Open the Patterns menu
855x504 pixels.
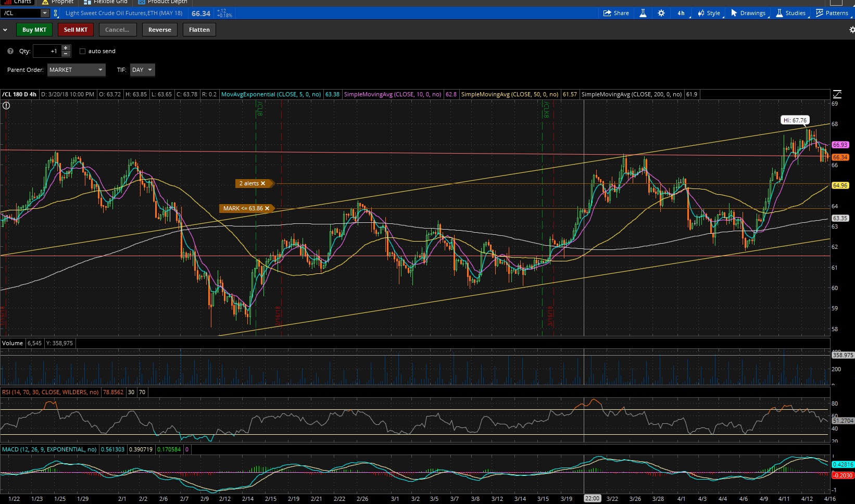pos(833,13)
